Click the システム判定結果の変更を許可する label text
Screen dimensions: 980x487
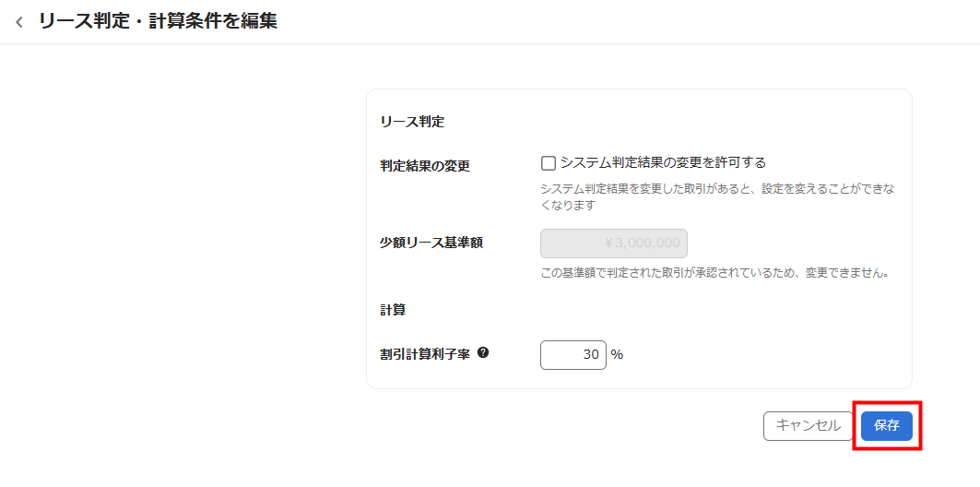click(663, 163)
